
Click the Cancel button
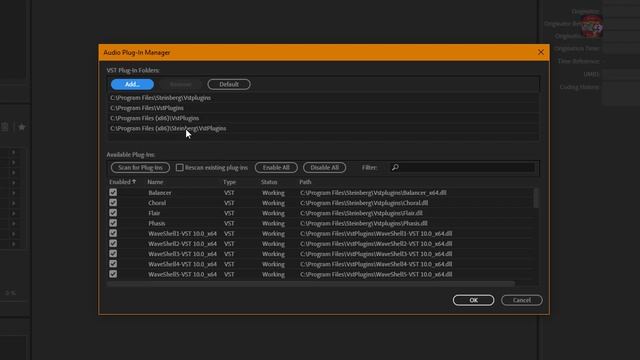coord(522,300)
